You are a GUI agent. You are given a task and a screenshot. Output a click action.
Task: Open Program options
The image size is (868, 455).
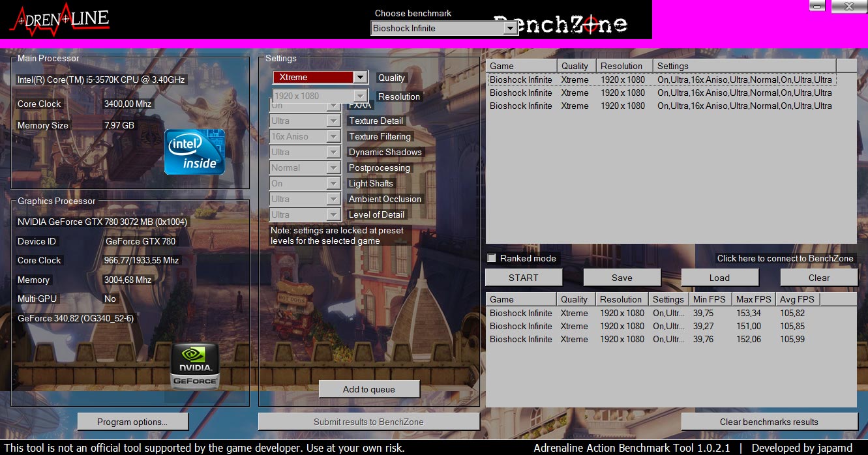point(132,422)
